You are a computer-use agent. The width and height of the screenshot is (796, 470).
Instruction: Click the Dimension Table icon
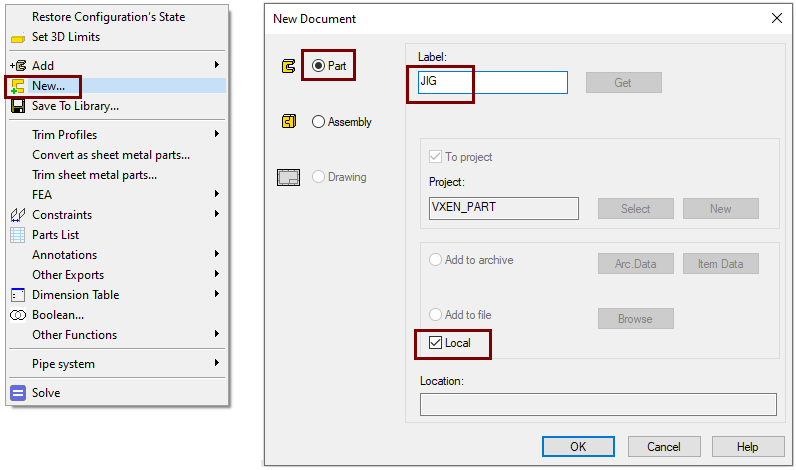tap(17, 295)
